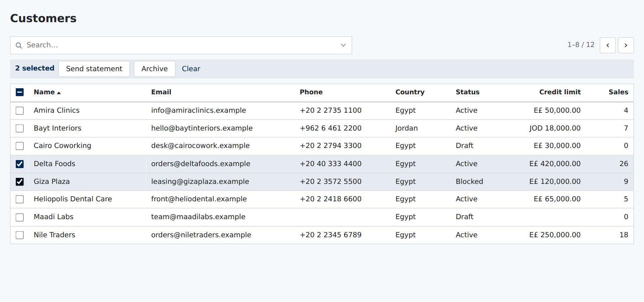Check the Nile Traders row checkbox
This screenshot has width=644, height=302.
[20, 235]
